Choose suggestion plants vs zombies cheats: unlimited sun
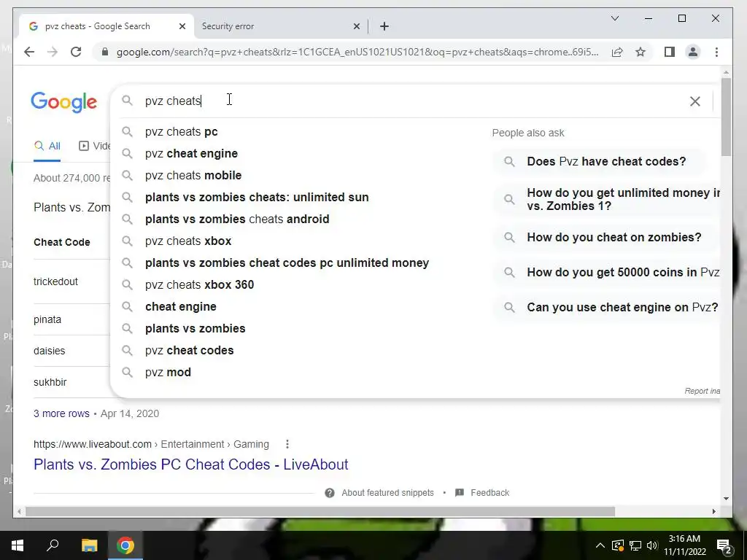The height and width of the screenshot is (560, 747). [257, 197]
